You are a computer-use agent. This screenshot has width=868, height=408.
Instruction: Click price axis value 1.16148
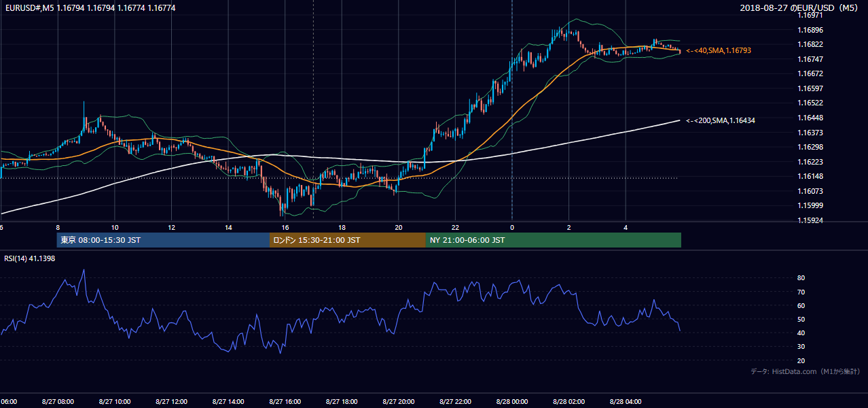click(x=811, y=176)
